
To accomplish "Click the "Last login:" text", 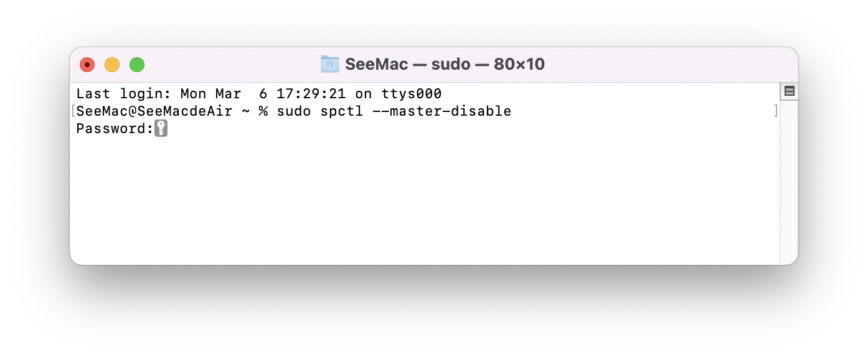I will tap(123, 94).
